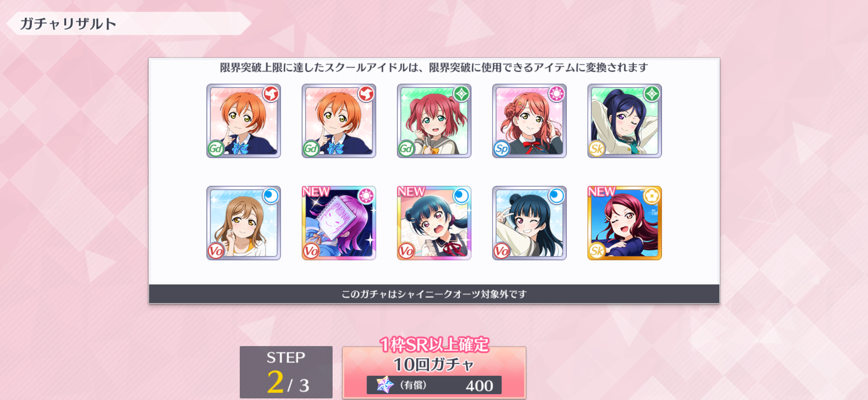Click the 10回ガチャ 400 button

434,373
